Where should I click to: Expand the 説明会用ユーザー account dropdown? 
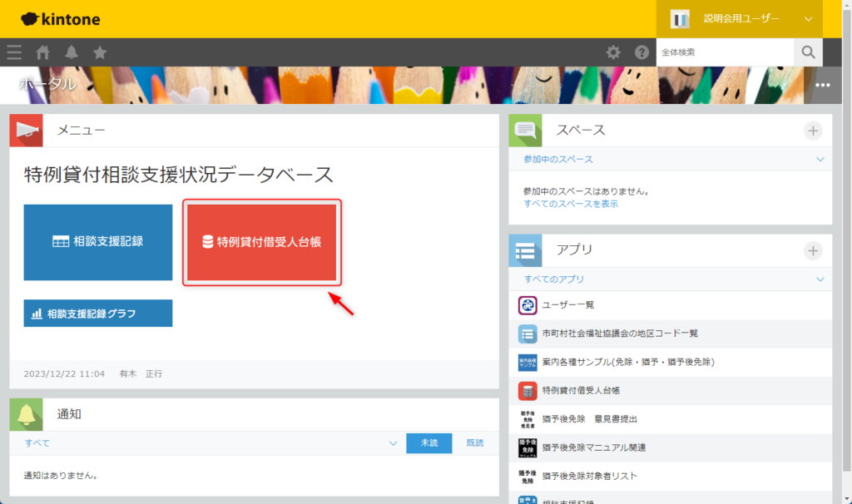click(808, 18)
